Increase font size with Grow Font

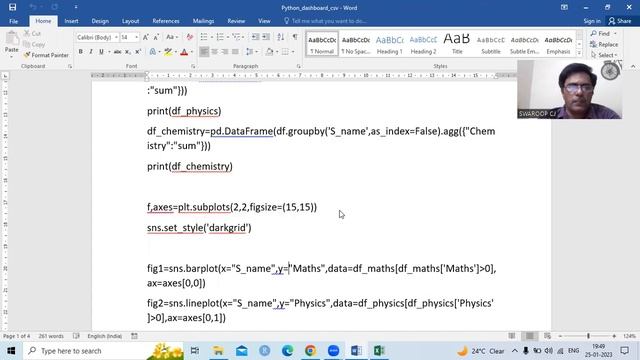[146, 37]
